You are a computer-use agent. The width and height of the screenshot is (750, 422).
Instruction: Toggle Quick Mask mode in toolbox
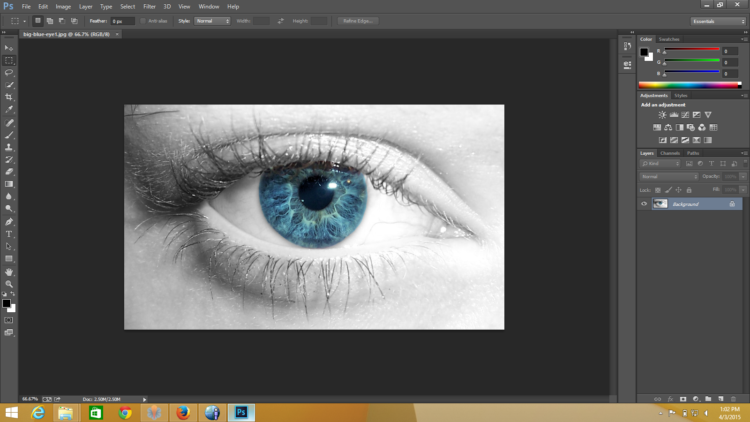9,320
